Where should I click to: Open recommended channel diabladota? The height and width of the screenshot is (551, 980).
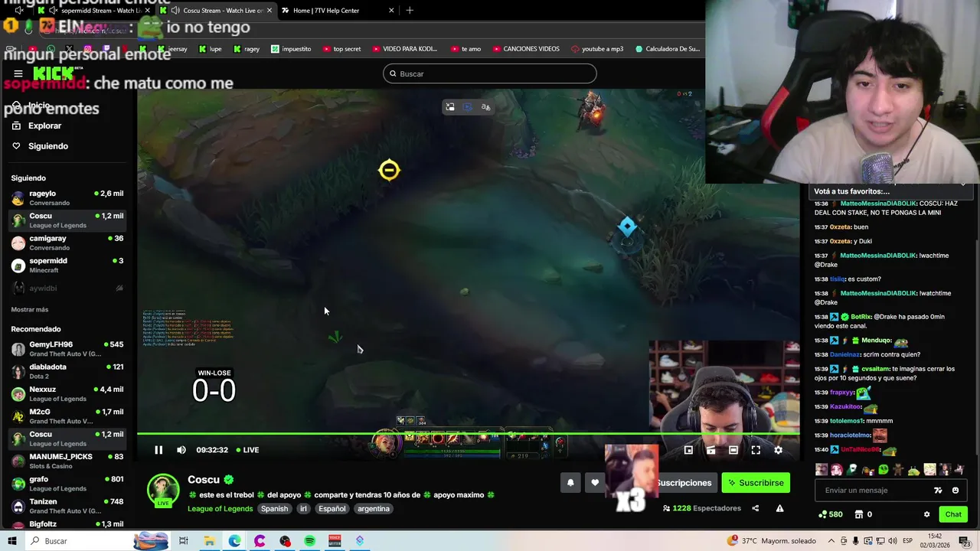pyautogui.click(x=67, y=371)
